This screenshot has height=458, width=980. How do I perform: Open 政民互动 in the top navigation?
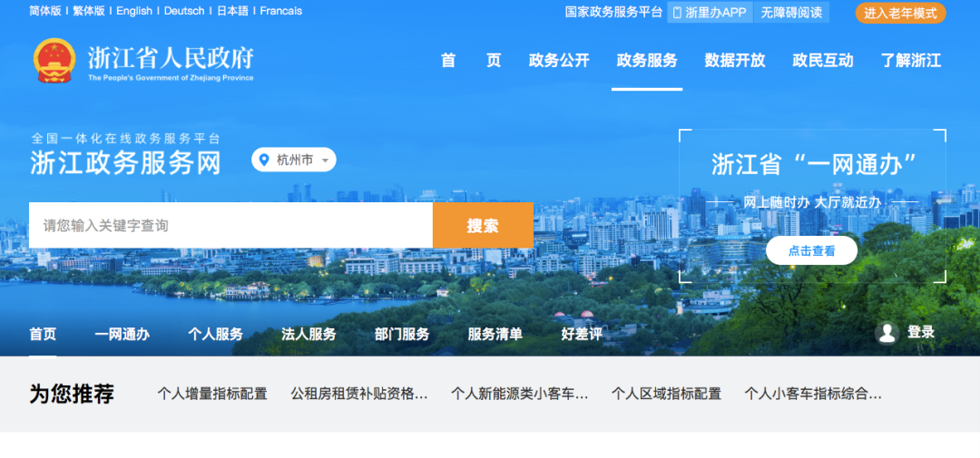click(x=822, y=61)
